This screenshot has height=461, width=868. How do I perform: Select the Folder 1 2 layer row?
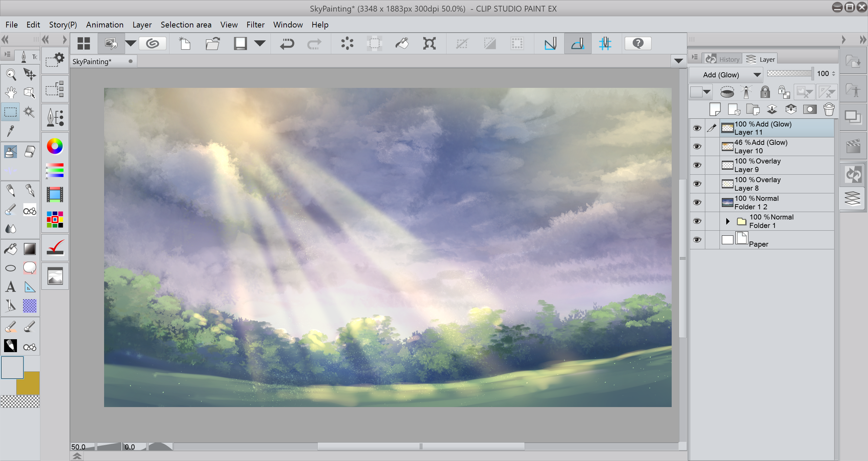point(777,203)
